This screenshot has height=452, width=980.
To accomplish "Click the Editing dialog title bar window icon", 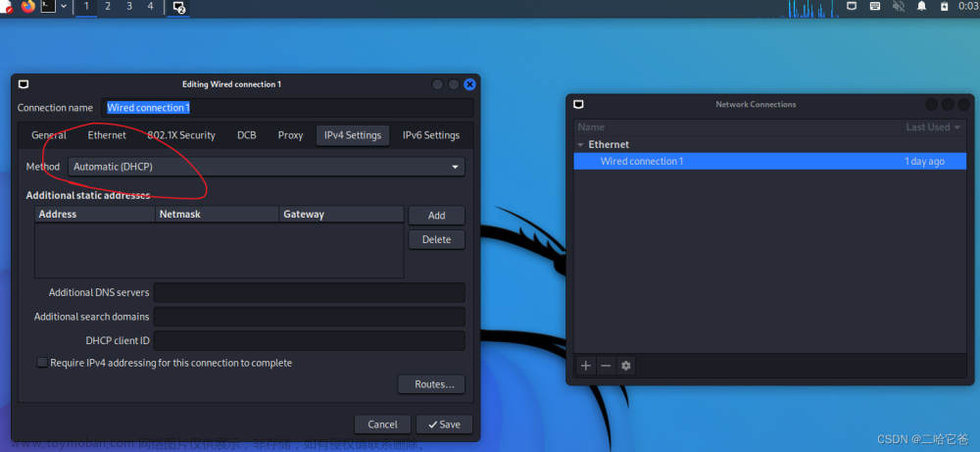I will coord(24,84).
